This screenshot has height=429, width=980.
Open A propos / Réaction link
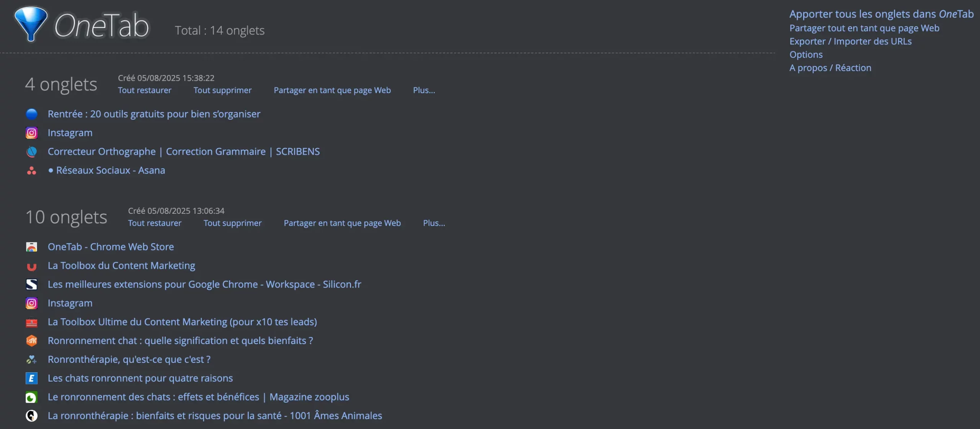(x=830, y=68)
